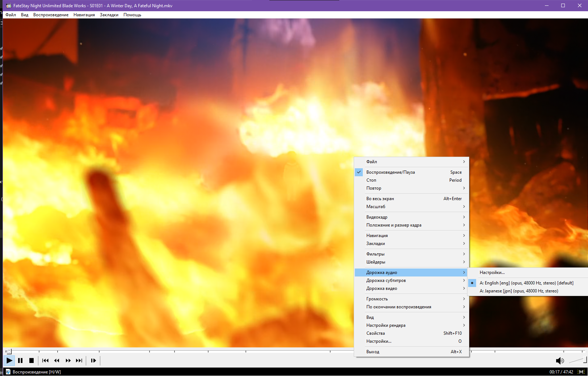Click the rewind double-arrow icon
588x376 pixels.
click(x=57, y=360)
